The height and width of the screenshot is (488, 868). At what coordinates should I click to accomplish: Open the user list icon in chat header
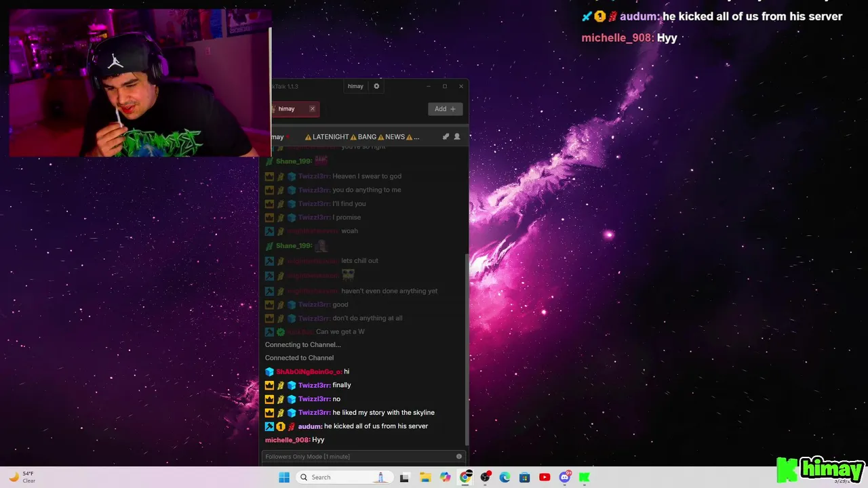[x=457, y=136]
